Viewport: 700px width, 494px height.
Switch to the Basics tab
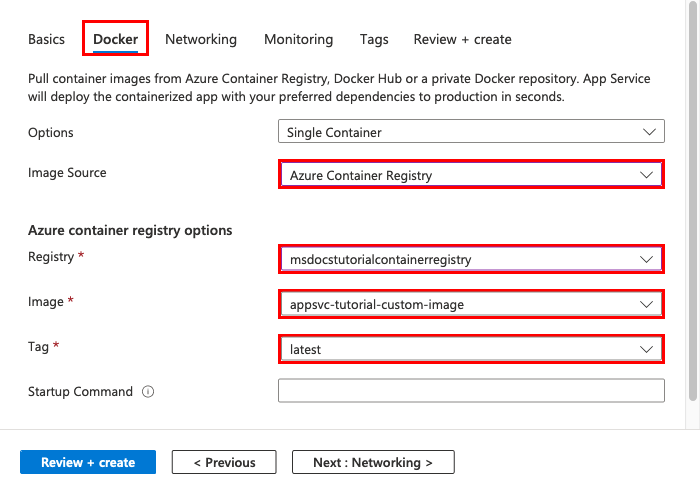(46, 40)
